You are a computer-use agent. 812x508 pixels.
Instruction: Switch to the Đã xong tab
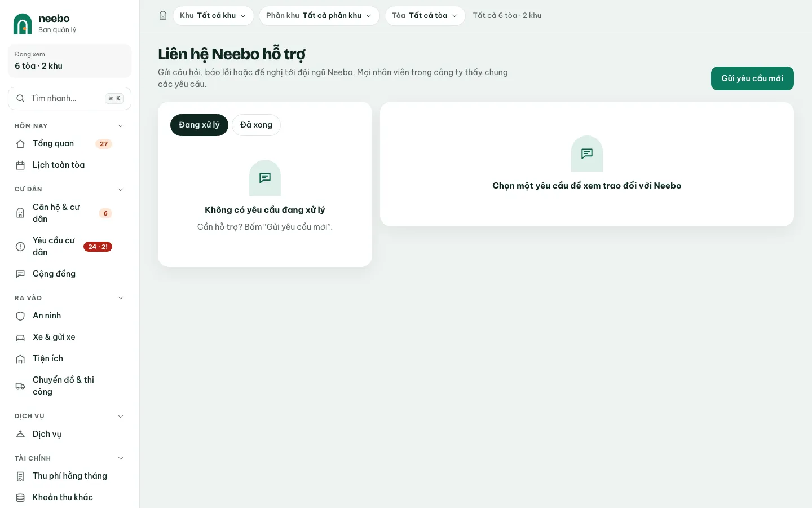pos(256,125)
